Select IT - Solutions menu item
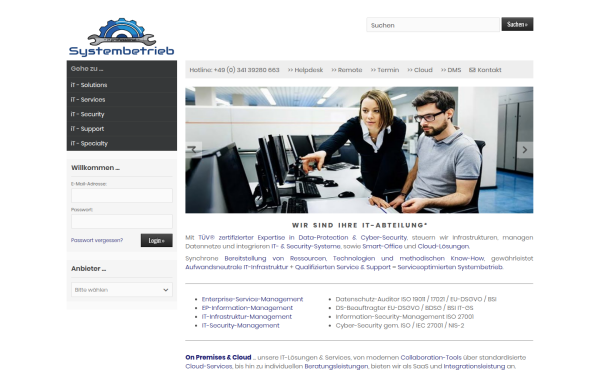 122,85
